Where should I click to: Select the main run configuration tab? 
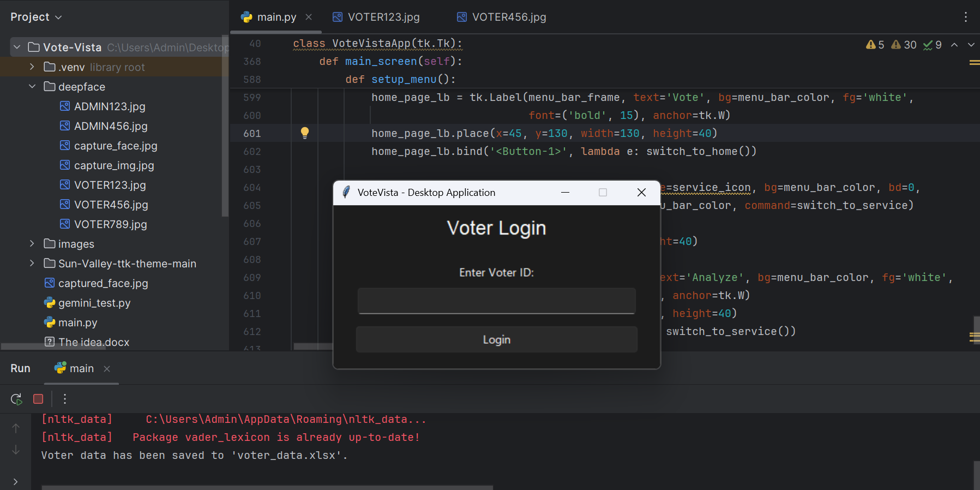point(74,368)
